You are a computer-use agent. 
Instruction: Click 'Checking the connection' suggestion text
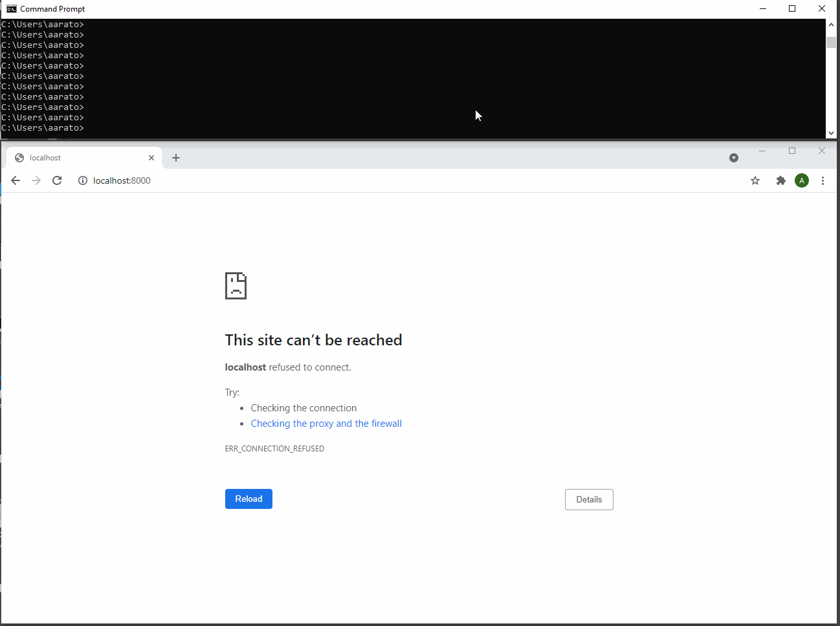pyautogui.click(x=304, y=408)
